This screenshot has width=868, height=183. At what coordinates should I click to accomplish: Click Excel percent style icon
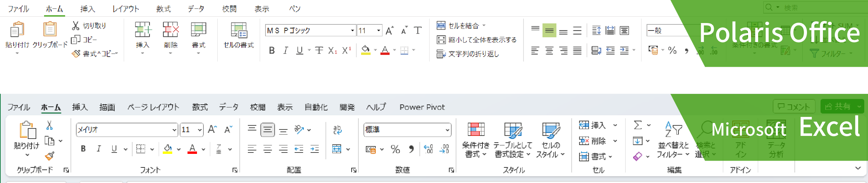[395, 149]
